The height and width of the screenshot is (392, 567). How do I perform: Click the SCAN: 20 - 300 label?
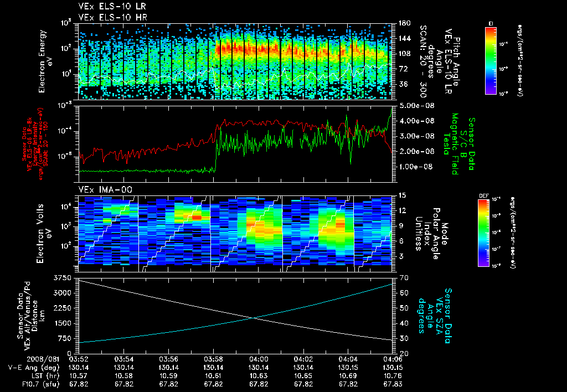click(x=423, y=61)
